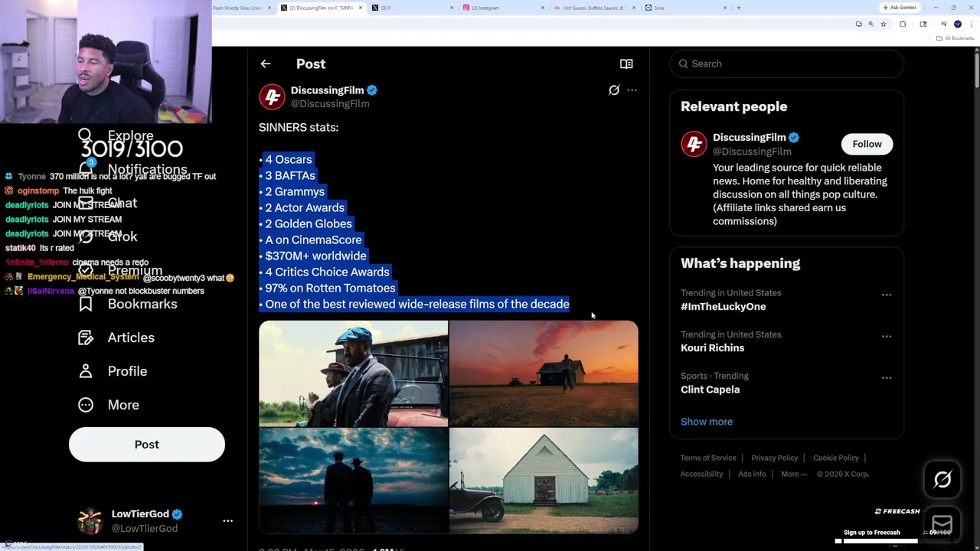The height and width of the screenshot is (551, 980).
Task: Click the search magnifier icon in search box
Action: coord(684,64)
